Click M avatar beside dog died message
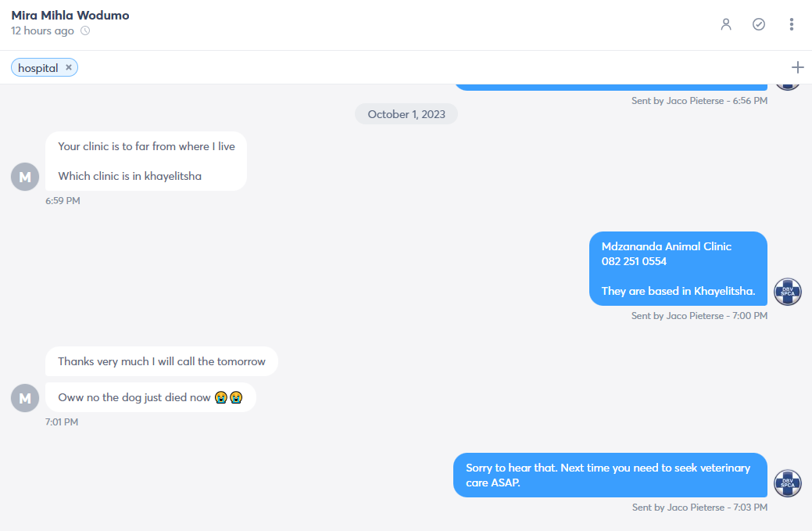Screen dimensions: 812x531 25,398
